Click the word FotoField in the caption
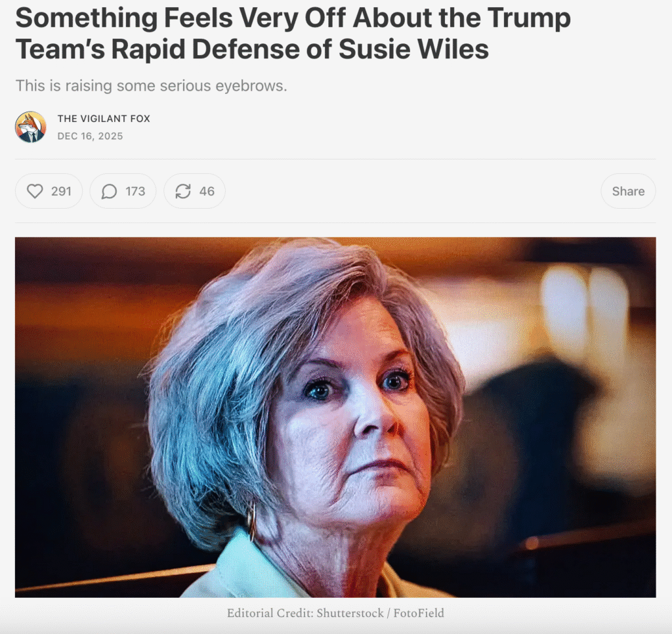This screenshot has height=634, width=672. tap(419, 613)
